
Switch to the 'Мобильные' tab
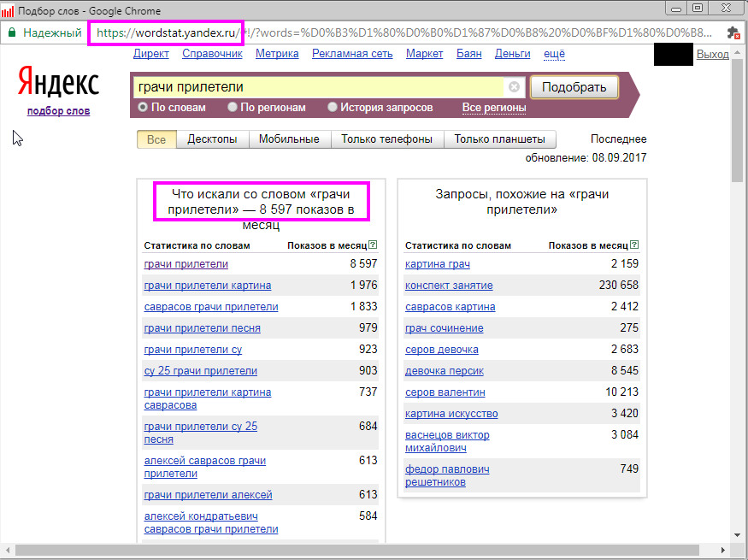pyautogui.click(x=289, y=139)
